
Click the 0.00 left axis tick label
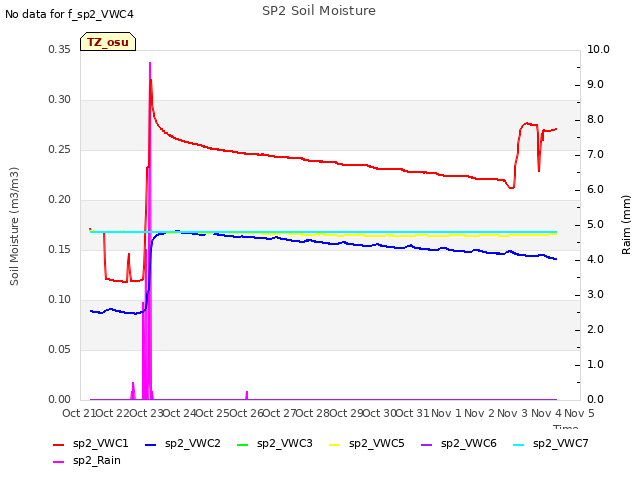pyautogui.click(x=60, y=399)
